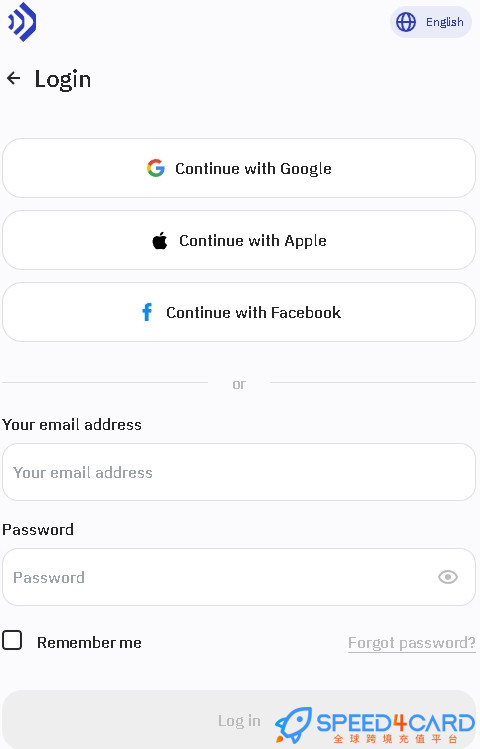The height and width of the screenshot is (749, 480).
Task: Click the SPEED4CARD watermark text
Action: 395,723
